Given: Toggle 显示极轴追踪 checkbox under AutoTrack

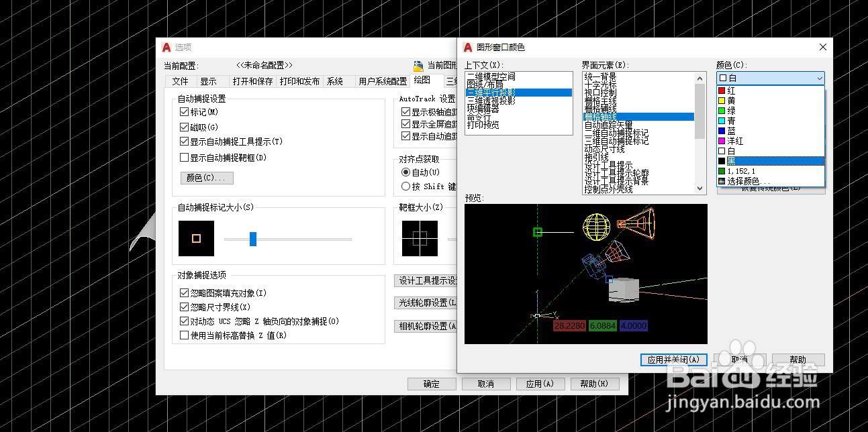Looking at the screenshot, I should pos(405,112).
